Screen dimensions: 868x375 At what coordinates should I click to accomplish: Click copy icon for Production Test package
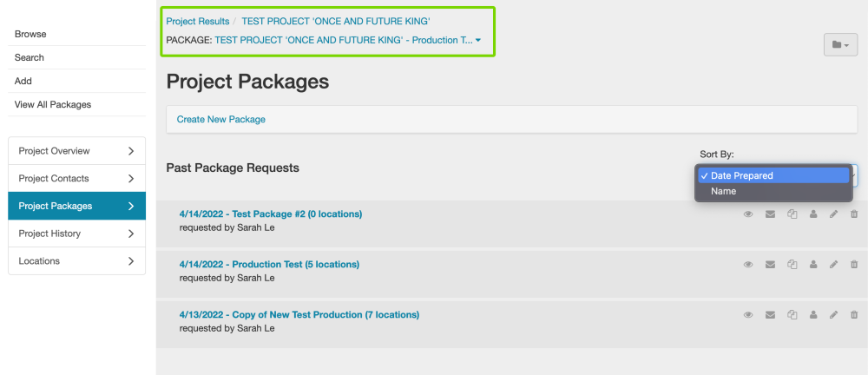(792, 265)
